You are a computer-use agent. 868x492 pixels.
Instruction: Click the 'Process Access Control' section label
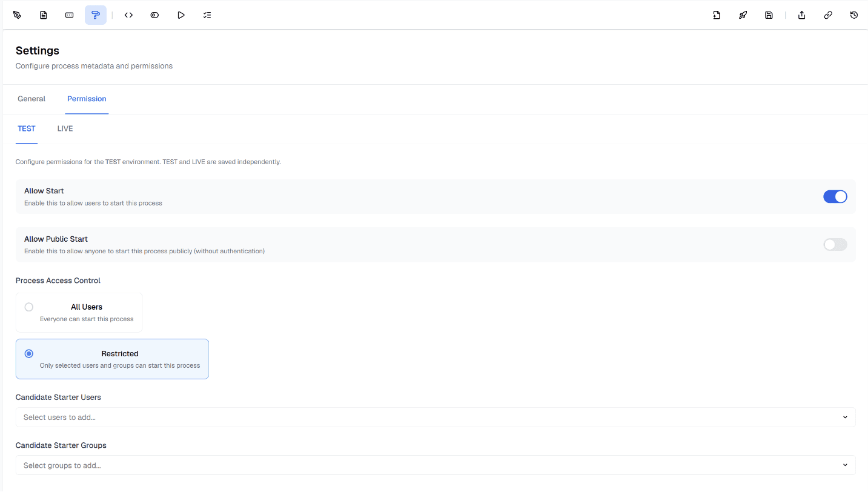pyautogui.click(x=58, y=281)
